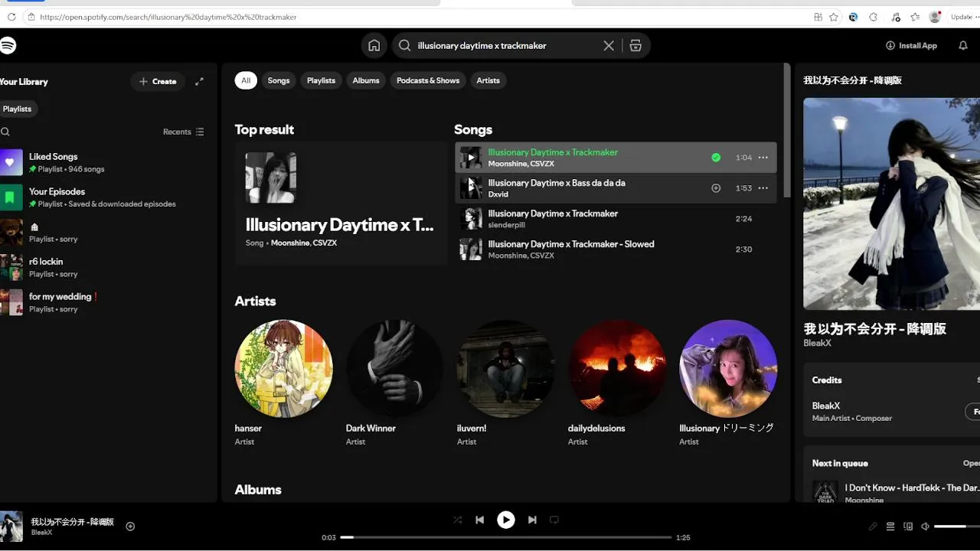Click the Spotify search input field
This screenshot has height=551, width=980.
click(505, 45)
